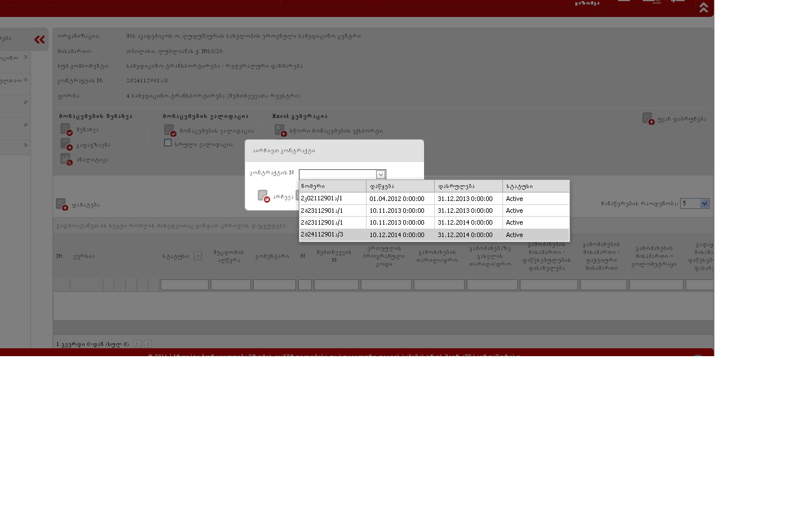Click the გადაგზავნა (Send) icon
The width and height of the screenshot is (812, 508).
tap(66, 145)
